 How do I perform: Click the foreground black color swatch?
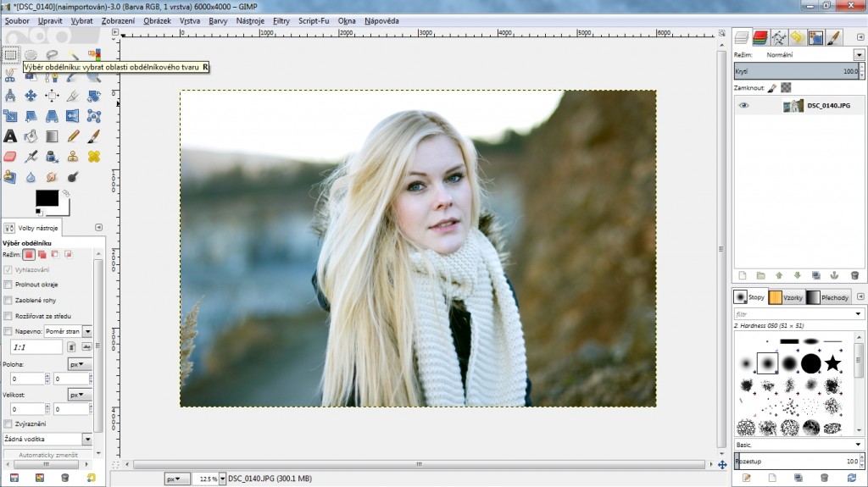coord(47,198)
